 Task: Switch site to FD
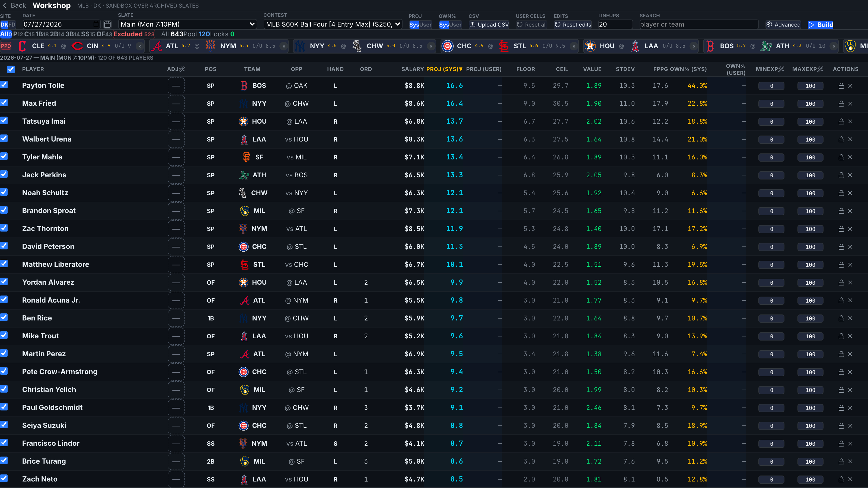pos(12,25)
